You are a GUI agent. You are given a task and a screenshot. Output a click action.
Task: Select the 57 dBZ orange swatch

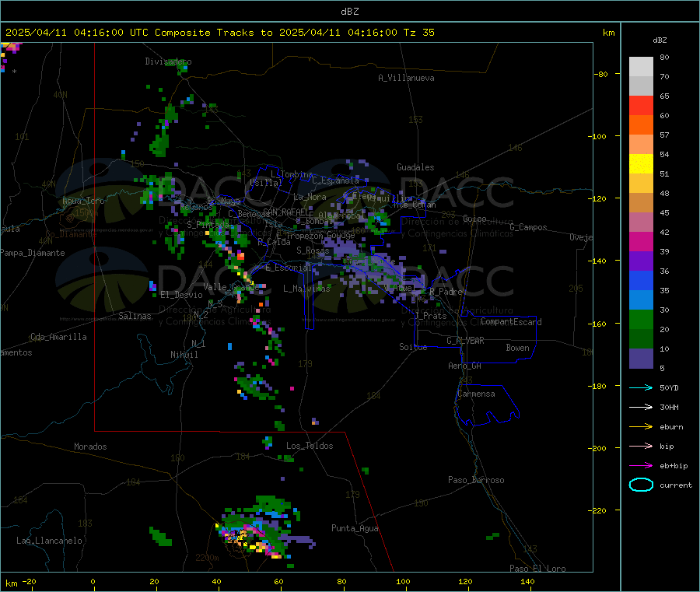[x=641, y=125]
